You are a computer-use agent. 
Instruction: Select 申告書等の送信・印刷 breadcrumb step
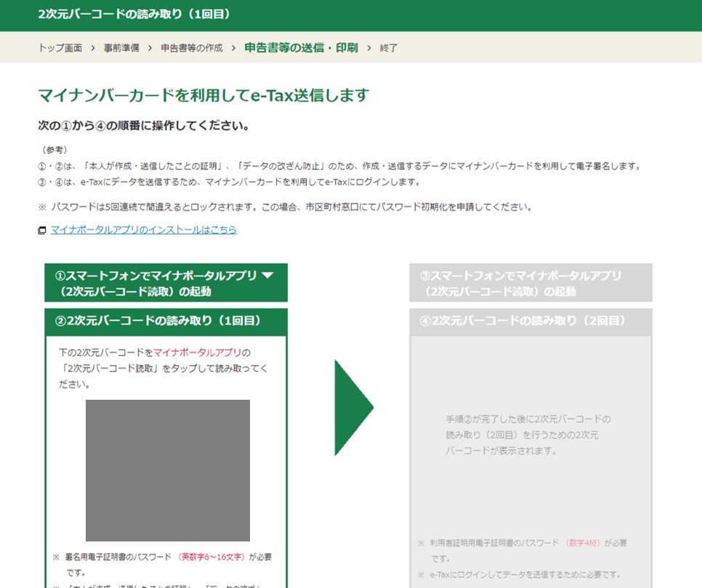302,47
